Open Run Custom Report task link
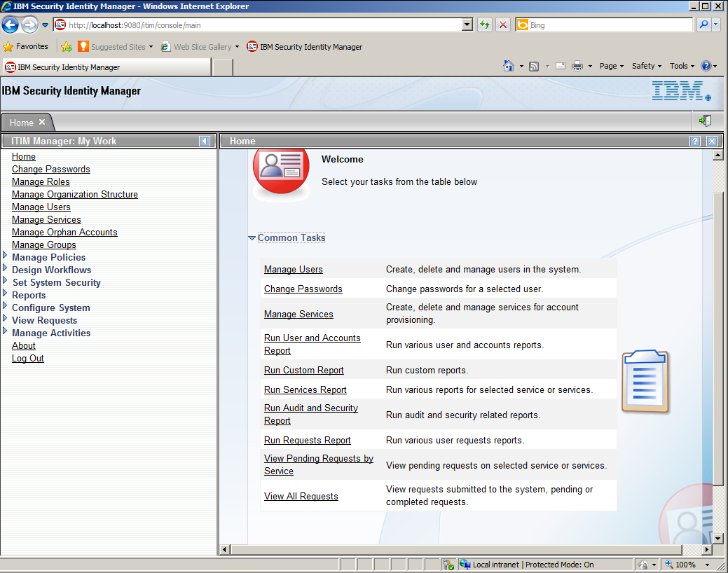728x573 pixels. point(303,370)
